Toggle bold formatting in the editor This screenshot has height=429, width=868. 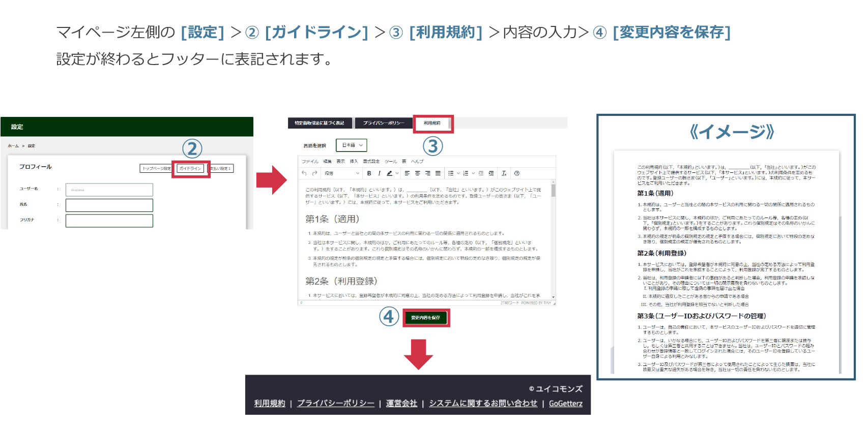(x=369, y=173)
